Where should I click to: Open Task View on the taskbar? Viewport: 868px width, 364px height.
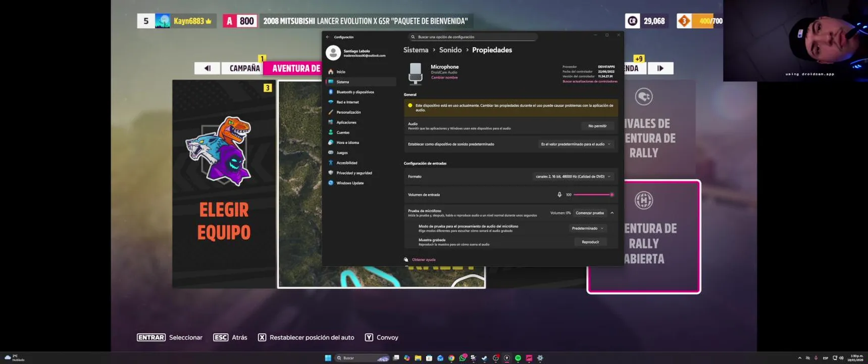[396, 357]
